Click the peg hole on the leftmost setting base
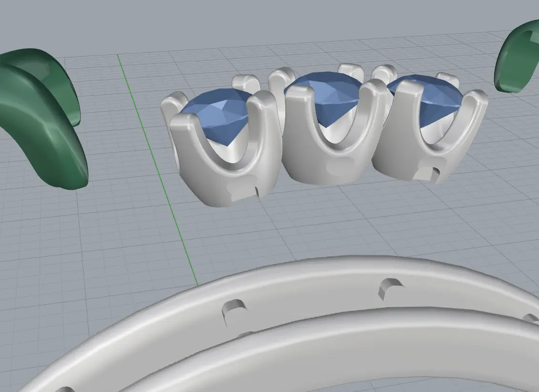 point(257,191)
